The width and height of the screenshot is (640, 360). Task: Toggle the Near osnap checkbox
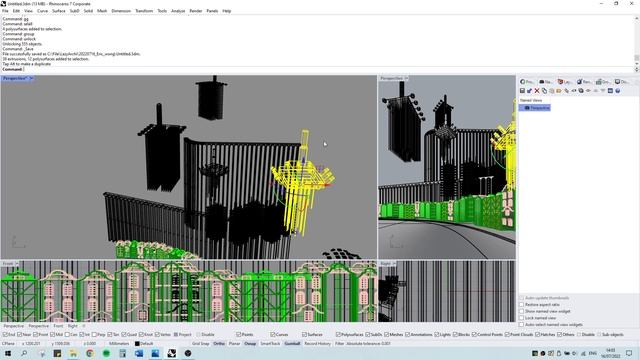coord(20,335)
